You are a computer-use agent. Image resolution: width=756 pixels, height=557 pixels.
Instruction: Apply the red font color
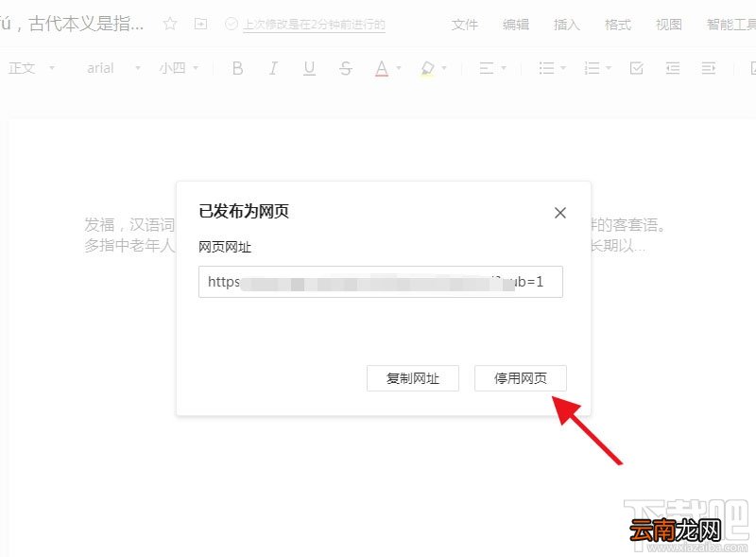382,68
